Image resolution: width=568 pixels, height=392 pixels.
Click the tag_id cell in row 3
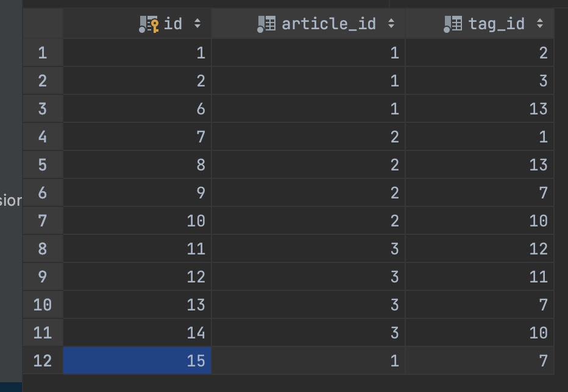click(x=480, y=109)
